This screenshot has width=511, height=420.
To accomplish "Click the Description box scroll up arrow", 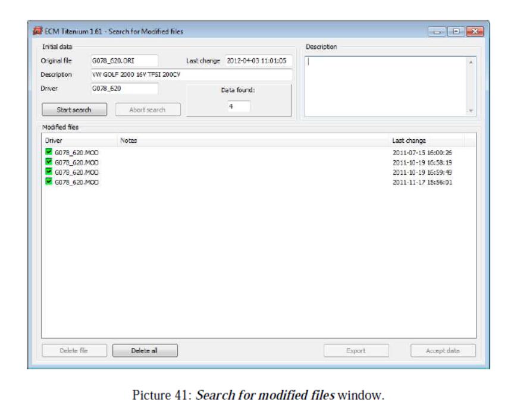I will [x=471, y=62].
